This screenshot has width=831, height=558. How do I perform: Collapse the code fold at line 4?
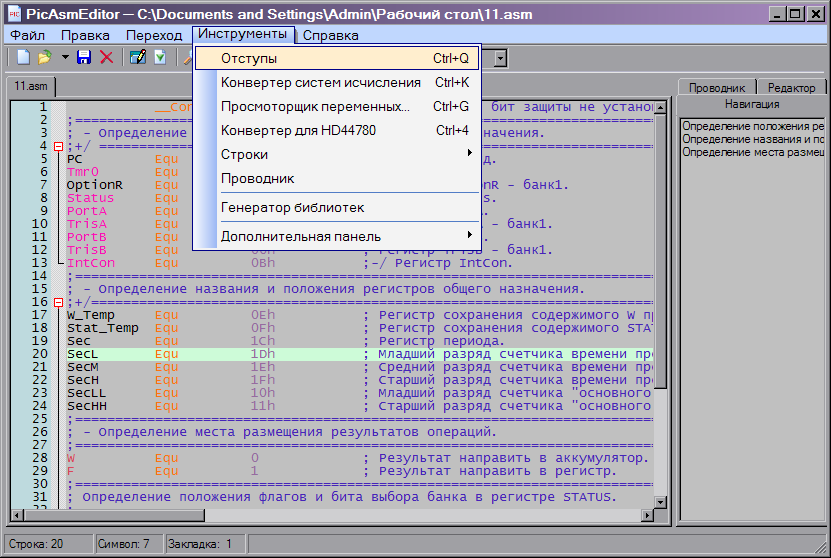point(59,146)
